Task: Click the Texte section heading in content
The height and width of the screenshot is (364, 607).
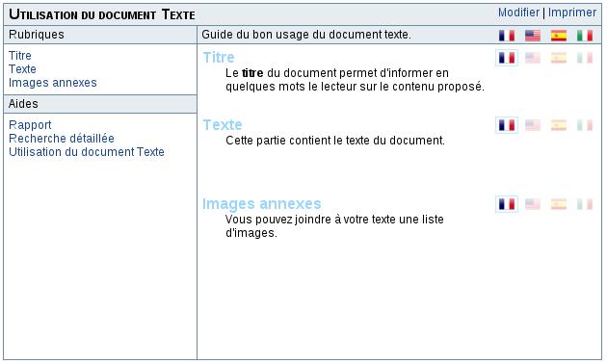Action: click(223, 125)
